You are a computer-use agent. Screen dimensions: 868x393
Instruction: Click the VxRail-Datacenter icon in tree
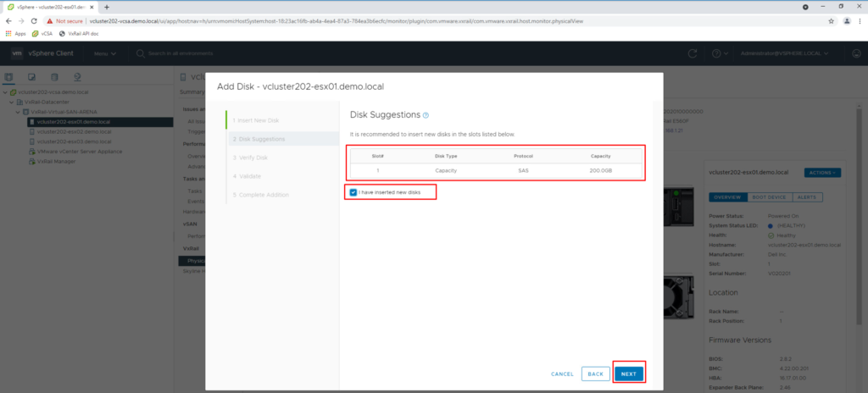(x=19, y=102)
